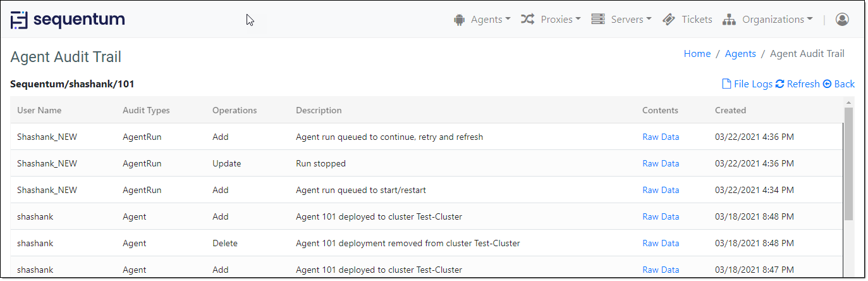This screenshot has width=868, height=281.
Task: Click the Refresh circular arrows icon
Action: (x=779, y=84)
